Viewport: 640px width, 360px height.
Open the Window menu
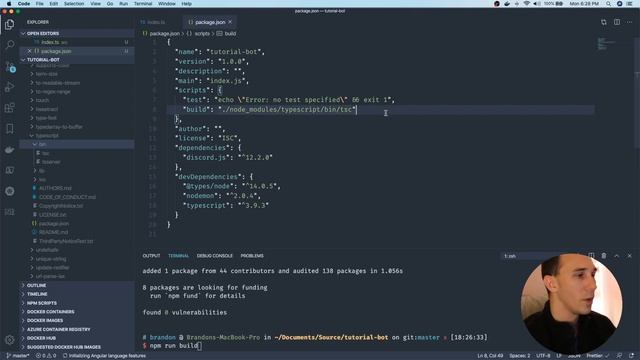pos(167,4)
